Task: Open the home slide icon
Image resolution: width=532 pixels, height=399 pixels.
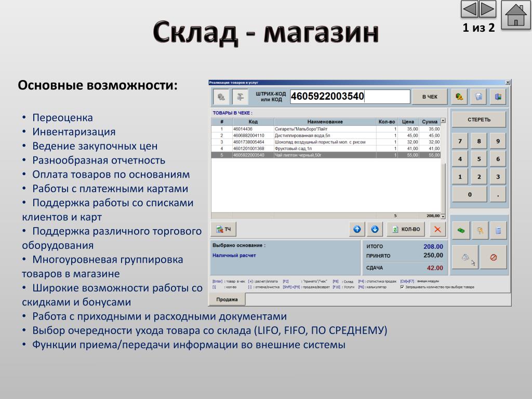Action: (516, 15)
